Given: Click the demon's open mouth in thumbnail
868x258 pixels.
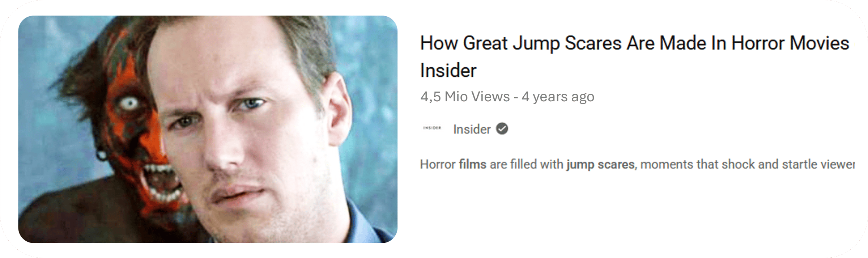Looking at the screenshot, I should pyautogui.click(x=163, y=183).
